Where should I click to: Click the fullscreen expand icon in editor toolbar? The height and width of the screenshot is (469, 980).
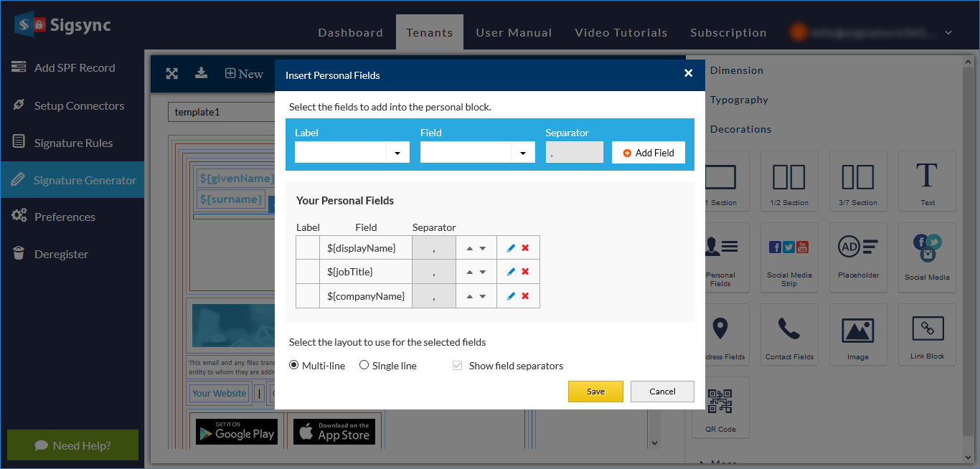(x=171, y=73)
